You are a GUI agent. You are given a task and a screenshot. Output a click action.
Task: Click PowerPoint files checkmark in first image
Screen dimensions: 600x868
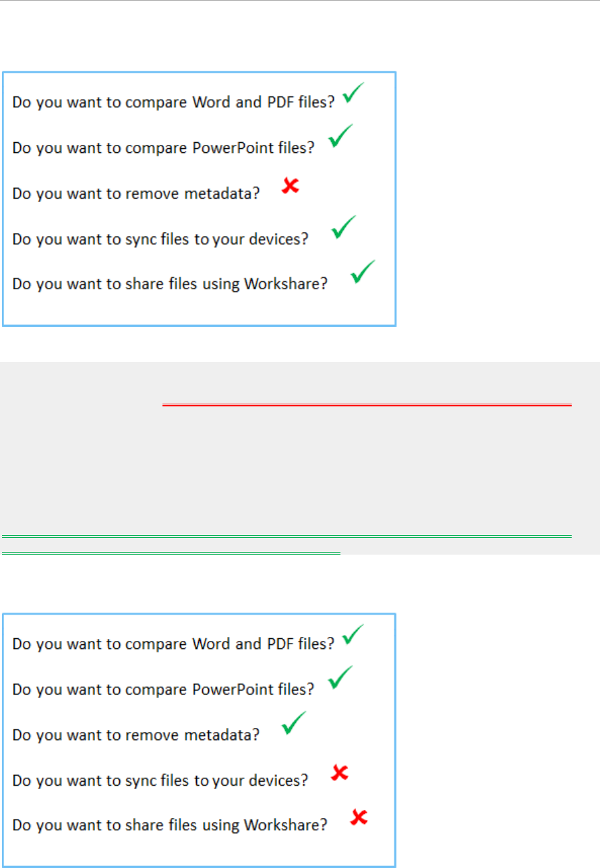tap(341, 136)
